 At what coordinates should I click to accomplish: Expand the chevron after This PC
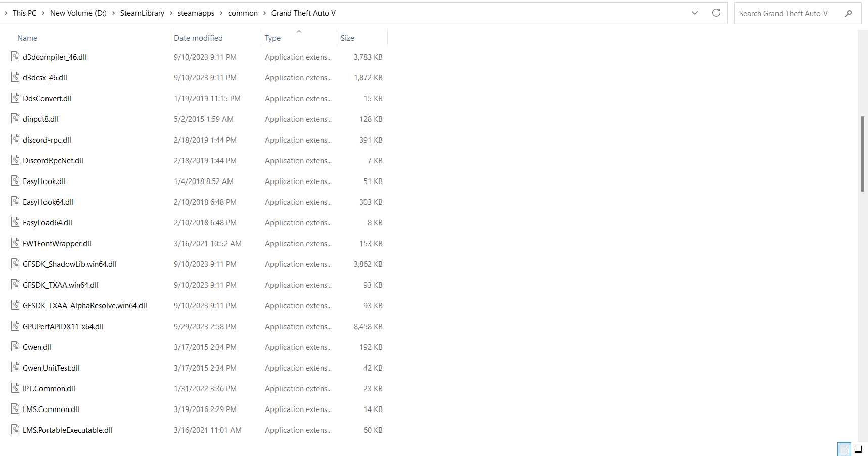[43, 13]
